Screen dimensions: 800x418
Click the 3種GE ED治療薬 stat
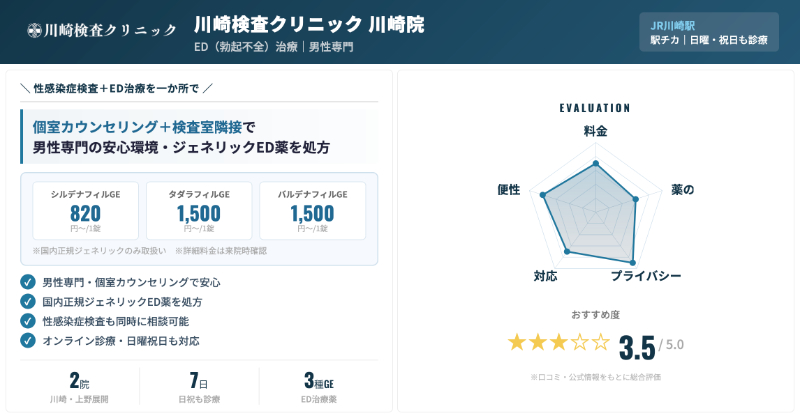point(318,388)
